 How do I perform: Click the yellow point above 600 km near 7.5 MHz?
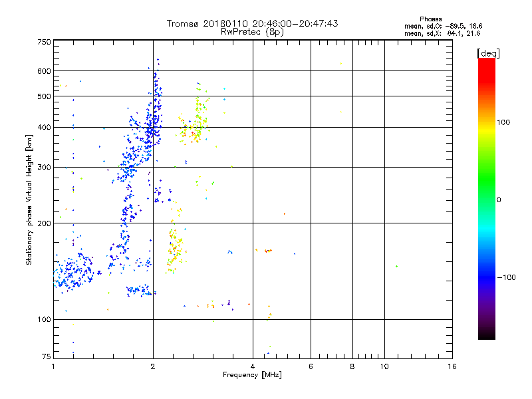click(x=341, y=63)
